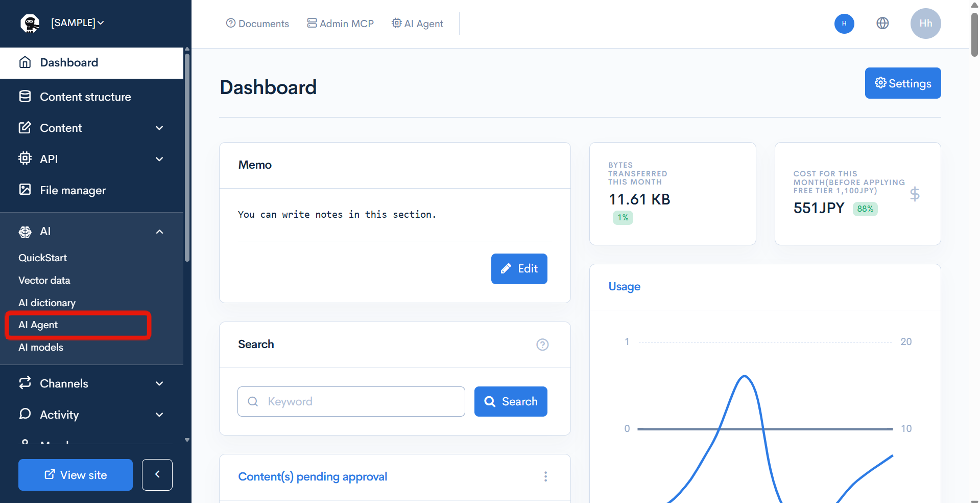Click the Admin MCP server icon
Viewport: 980px width, 503px height.
312,23
